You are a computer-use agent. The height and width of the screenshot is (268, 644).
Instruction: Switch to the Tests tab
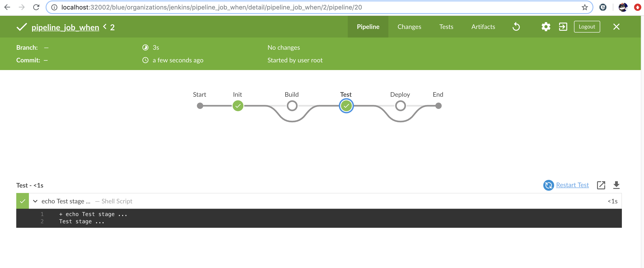click(x=446, y=26)
